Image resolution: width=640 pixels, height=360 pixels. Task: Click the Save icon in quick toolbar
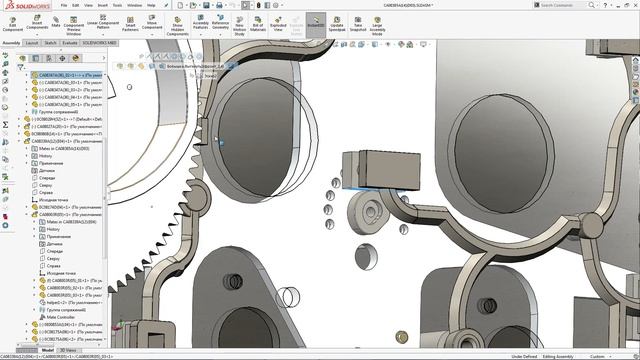coord(206,5)
